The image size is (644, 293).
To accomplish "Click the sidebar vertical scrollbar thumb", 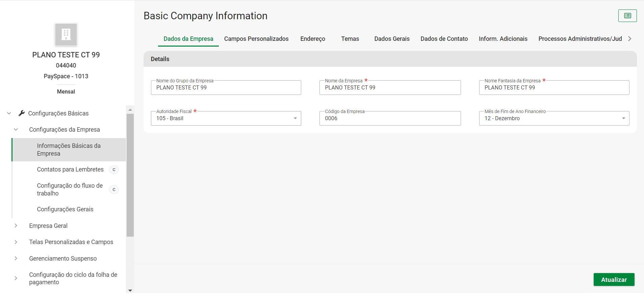I will point(130,175).
